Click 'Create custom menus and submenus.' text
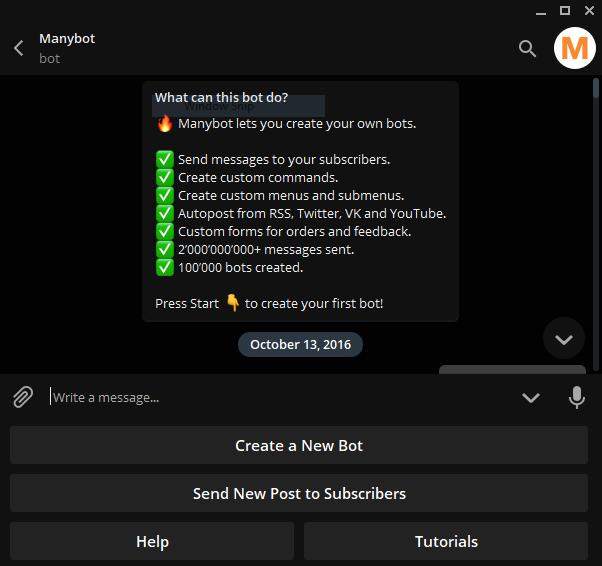This screenshot has width=602, height=566. tap(291, 195)
